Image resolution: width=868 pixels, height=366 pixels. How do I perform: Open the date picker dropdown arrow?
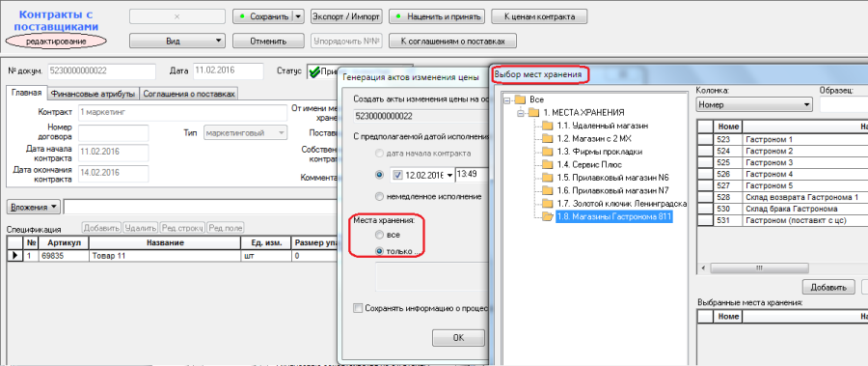tap(448, 175)
